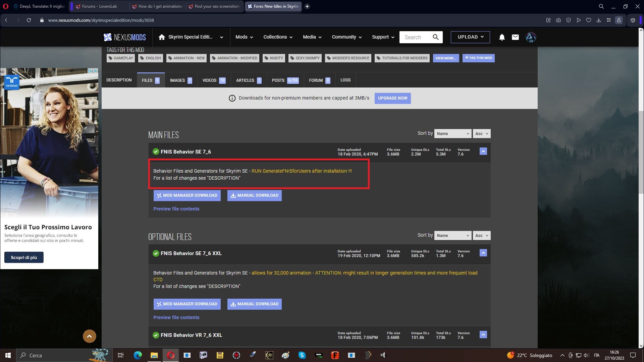This screenshot has width=644, height=362.
Task: Collapse the FNIS Behavior SE 7_6 file entry
Action: tap(483, 152)
